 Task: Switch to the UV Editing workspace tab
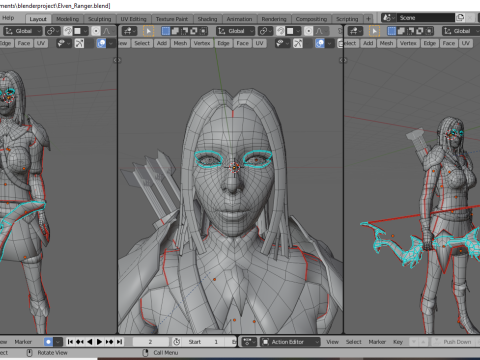[133, 19]
